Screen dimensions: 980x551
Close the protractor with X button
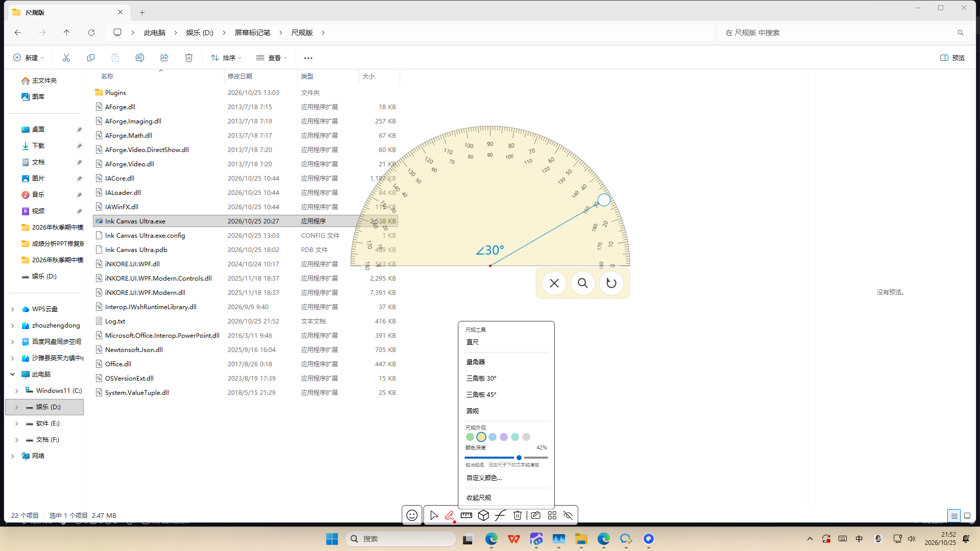[554, 283]
